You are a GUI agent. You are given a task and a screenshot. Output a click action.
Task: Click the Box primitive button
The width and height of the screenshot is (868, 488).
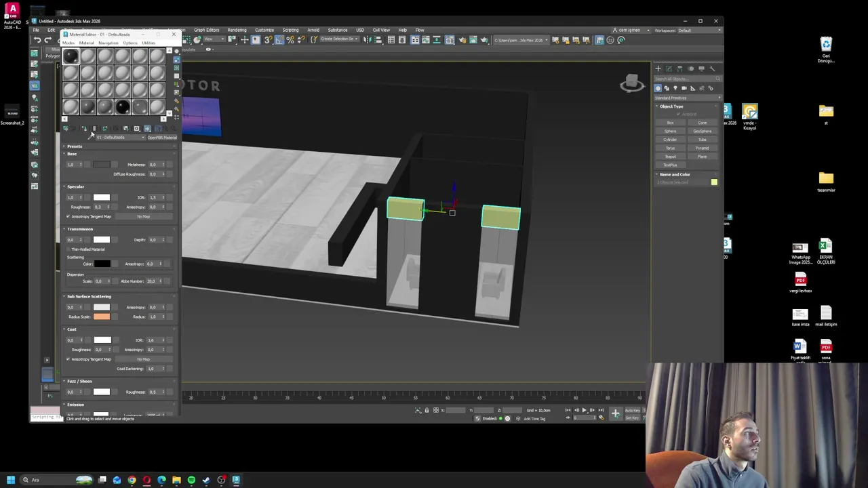coord(670,123)
